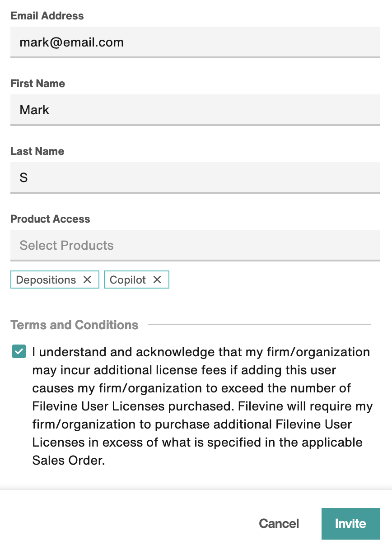Click into the Last Name field
Screen dimensions: 392x550
[195, 177]
